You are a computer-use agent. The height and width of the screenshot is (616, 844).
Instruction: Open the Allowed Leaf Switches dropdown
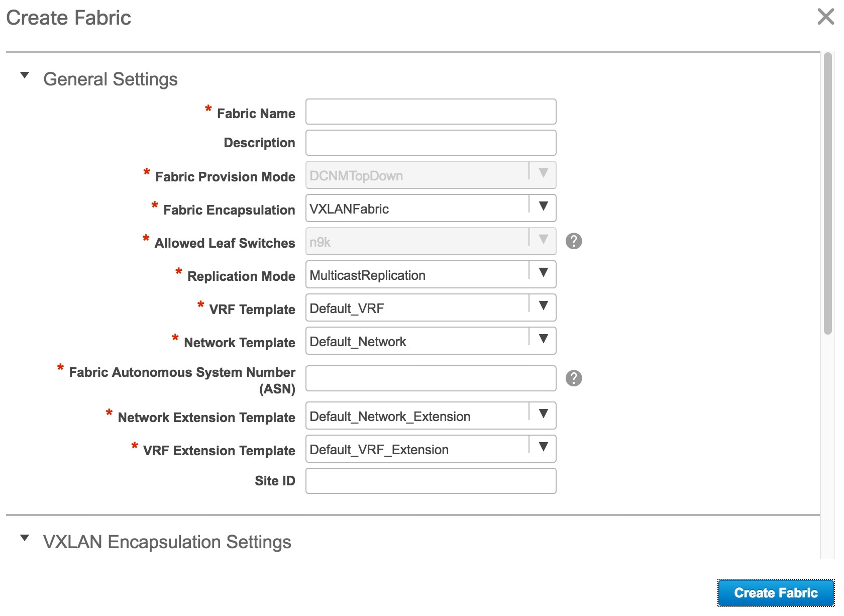543,241
